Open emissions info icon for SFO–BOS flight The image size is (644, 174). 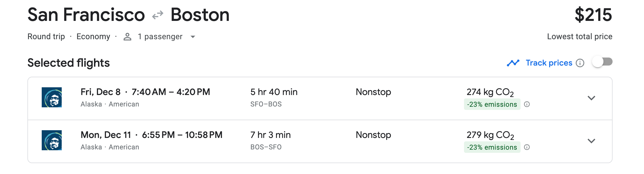(x=527, y=104)
